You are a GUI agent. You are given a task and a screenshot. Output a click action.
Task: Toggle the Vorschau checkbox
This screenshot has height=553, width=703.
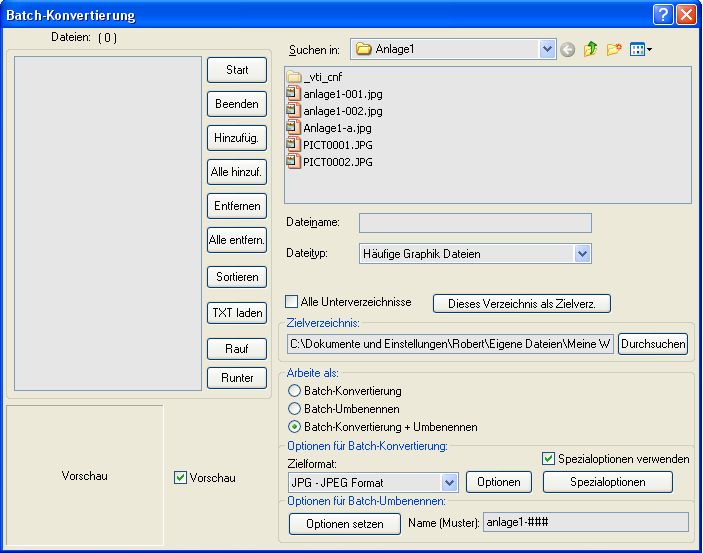click(x=180, y=478)
